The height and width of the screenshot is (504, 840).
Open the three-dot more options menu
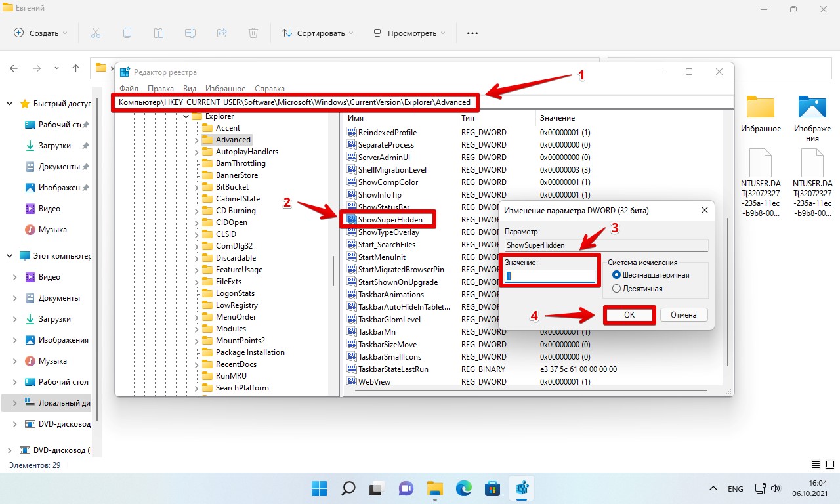pyautogui.click(x=472, y=33)
